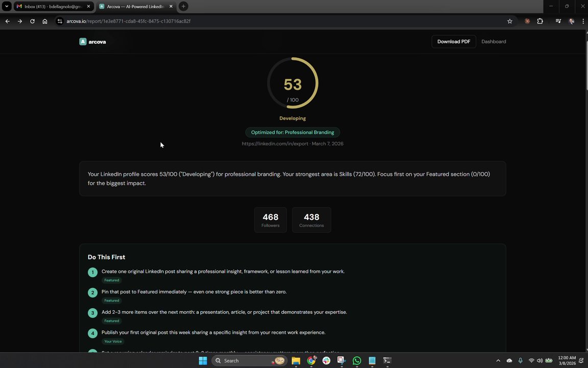Go back to previous page

pos(8,21)
